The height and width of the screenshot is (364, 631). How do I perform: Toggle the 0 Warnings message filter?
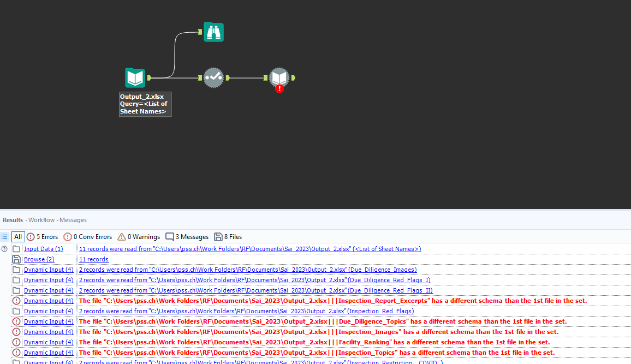(x=139, y=237)
